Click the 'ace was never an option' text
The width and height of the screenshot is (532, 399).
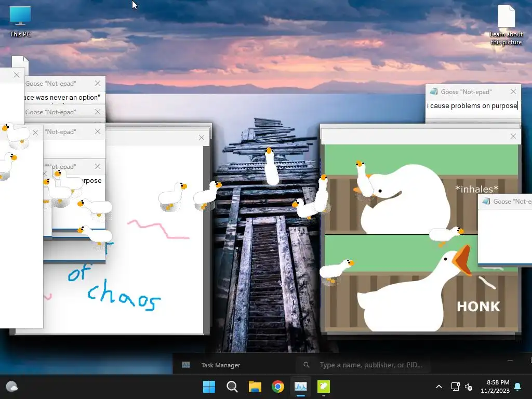[x=62, y=97]
